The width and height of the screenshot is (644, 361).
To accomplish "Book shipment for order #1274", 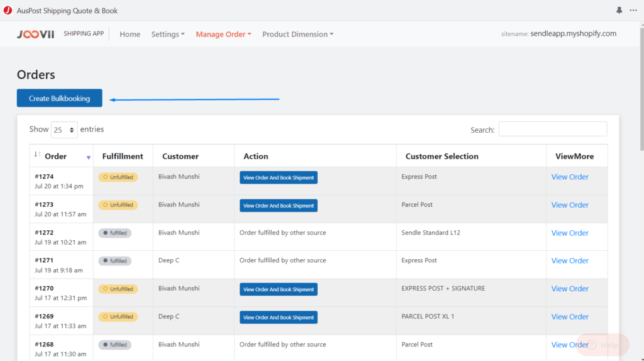I will (x=279, y=177).
